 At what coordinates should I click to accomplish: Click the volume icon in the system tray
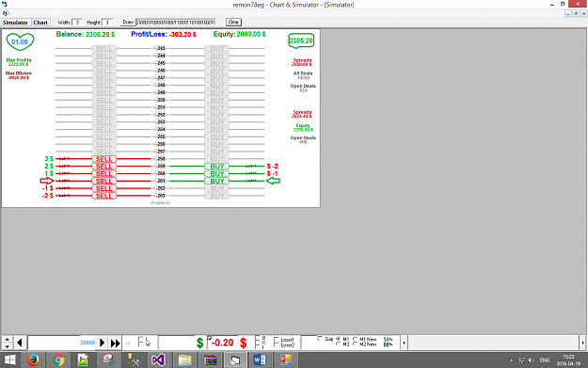click(x=531, y=360)
